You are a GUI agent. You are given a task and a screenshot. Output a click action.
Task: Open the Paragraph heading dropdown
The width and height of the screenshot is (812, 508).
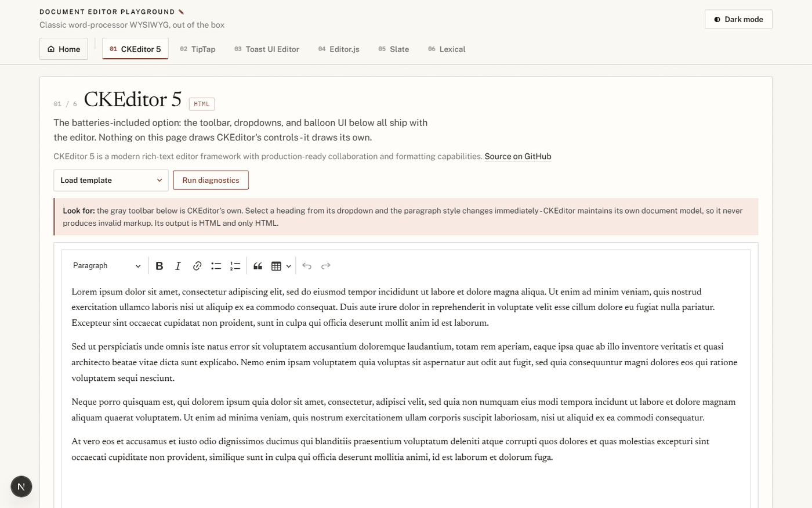pyautogui.click(x=107, y=266)
